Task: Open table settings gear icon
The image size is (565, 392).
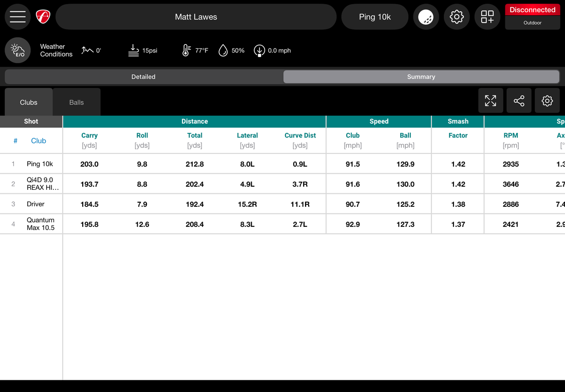Action: pos(547,101)
